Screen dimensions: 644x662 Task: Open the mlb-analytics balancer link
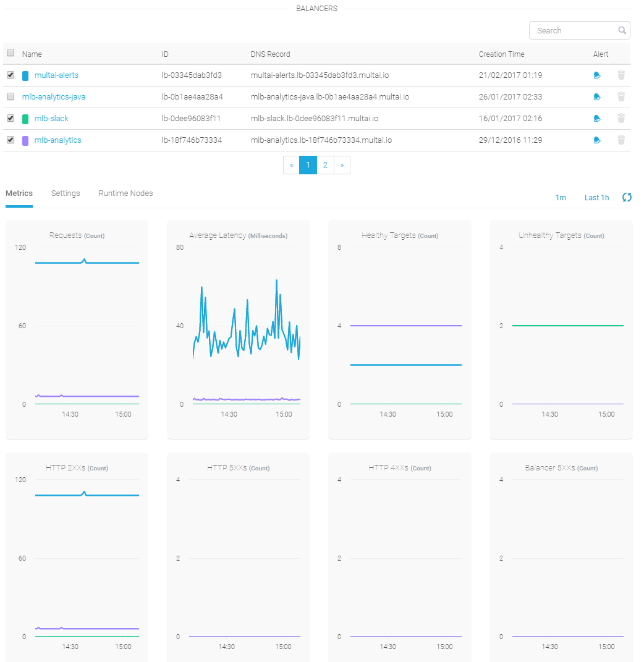pos(57,140)
